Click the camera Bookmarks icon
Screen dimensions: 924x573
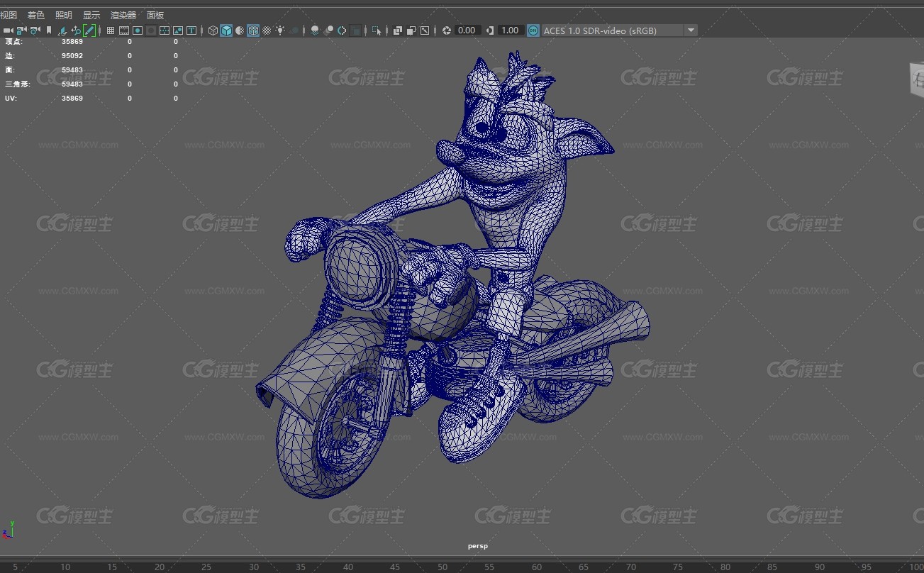[x=49, y=30]
